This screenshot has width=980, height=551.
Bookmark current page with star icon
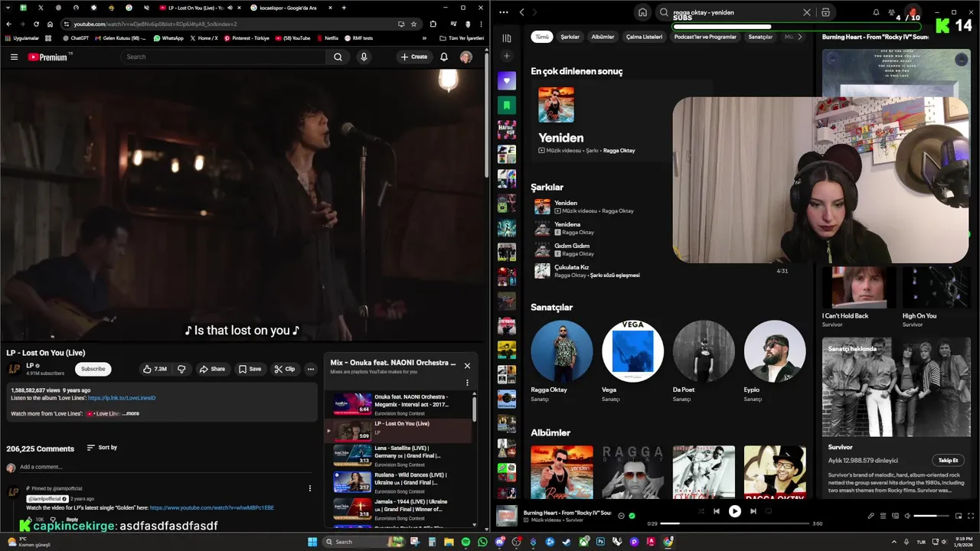point(413,24)
